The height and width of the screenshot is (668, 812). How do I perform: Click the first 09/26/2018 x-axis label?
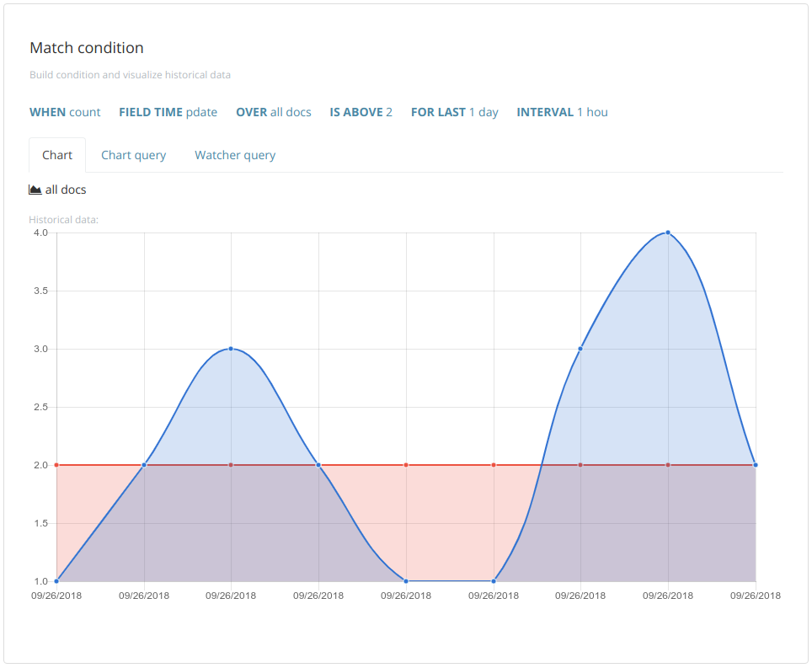point(56,596)
